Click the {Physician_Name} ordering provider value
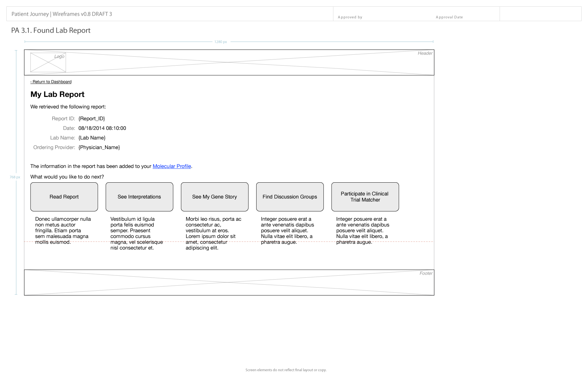The height and width of the screenshot is (380, 588). click(99, 147)
